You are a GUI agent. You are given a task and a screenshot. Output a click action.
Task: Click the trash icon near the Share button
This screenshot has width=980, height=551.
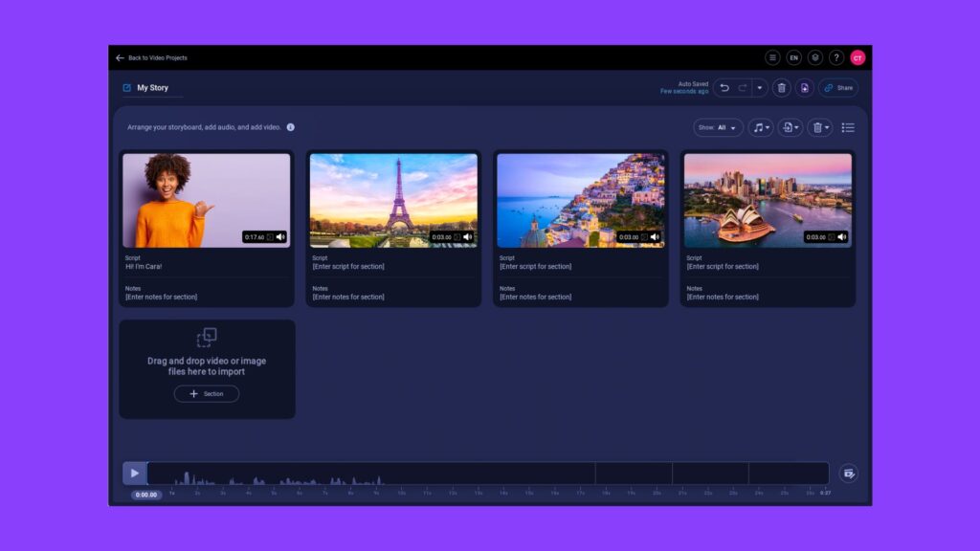pos(782,88)
